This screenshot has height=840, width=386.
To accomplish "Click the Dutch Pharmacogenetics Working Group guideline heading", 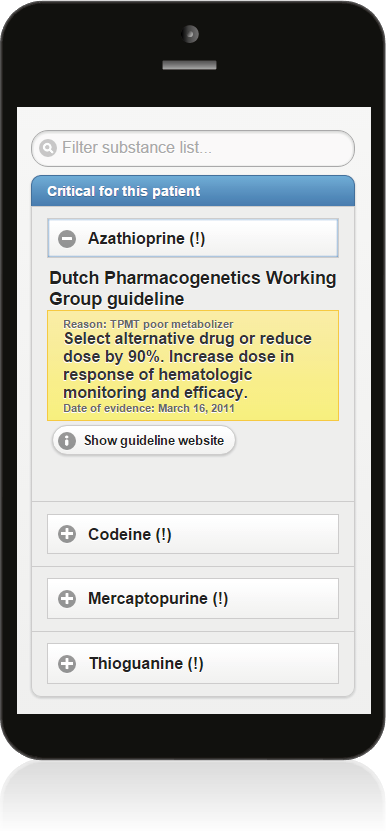I will pos(193,288).
